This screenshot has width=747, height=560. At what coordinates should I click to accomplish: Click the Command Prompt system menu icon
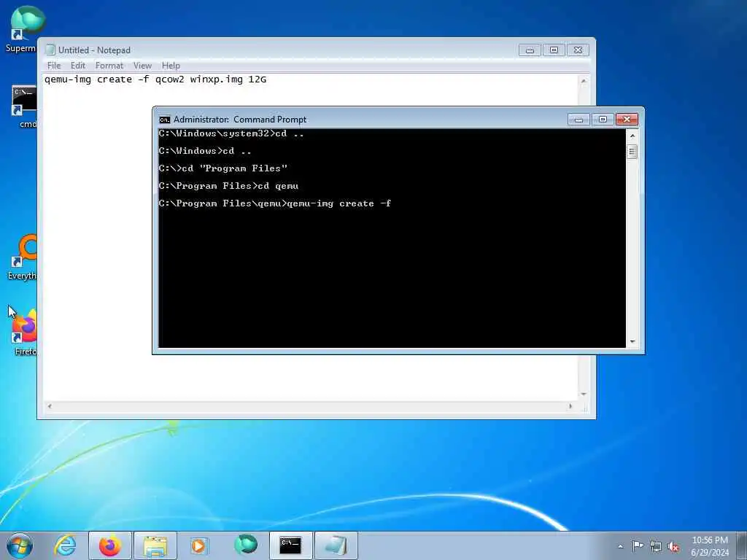point(165,120)
